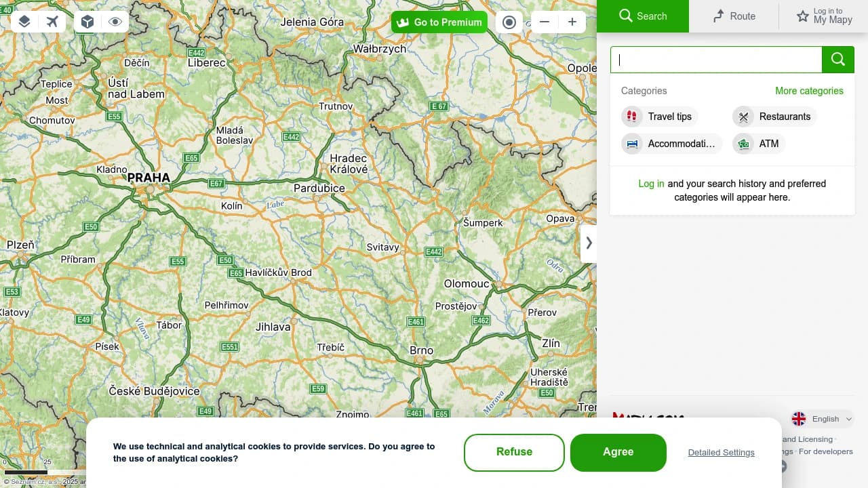Click the Jelenia Góra label on the map
This screenshot has height=488, width=868.
click(312, 22)
